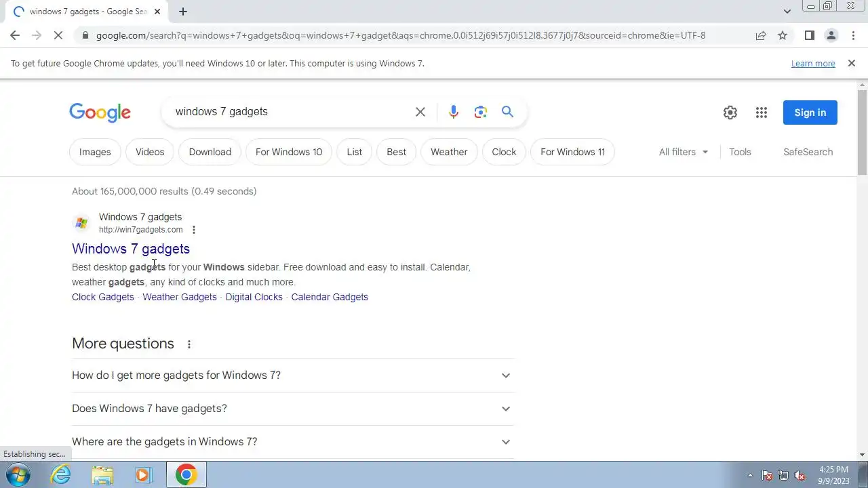
Task: Open SafeSearch settings
Action: coord(808,152)
